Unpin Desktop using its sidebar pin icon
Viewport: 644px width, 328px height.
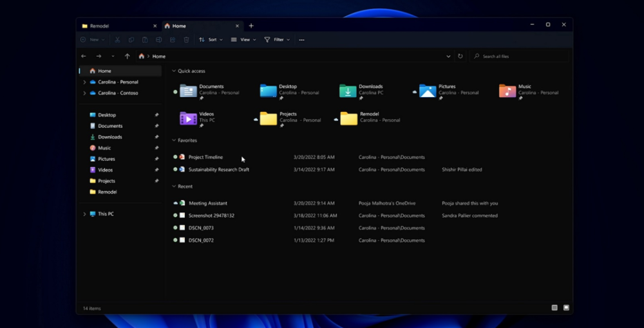156,115
